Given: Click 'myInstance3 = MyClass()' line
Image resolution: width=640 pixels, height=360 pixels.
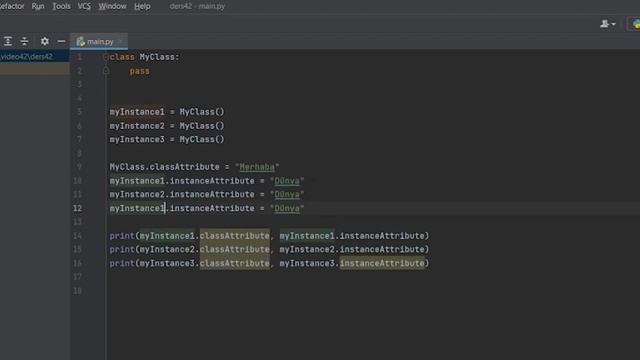Looking at the screenshot, I should coord(167,140).
